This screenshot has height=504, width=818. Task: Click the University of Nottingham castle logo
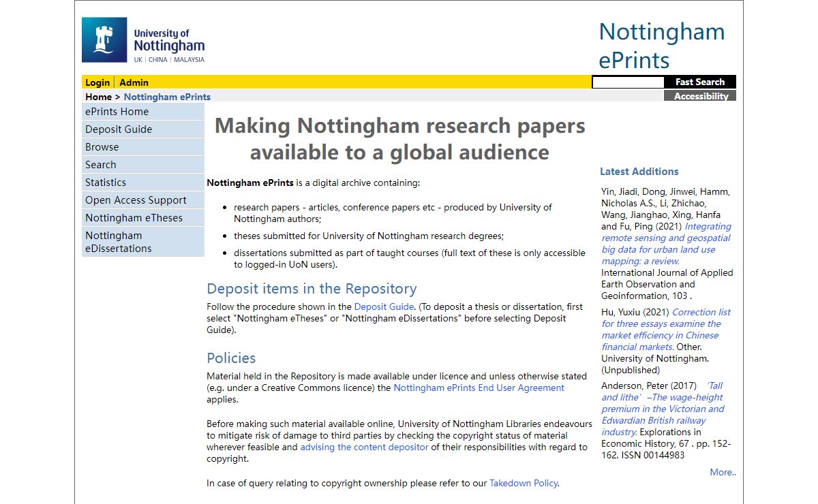[143, 41]
